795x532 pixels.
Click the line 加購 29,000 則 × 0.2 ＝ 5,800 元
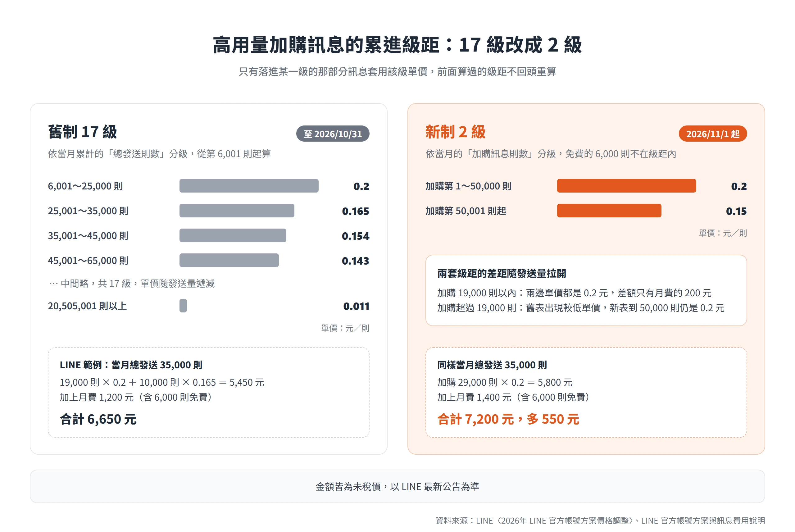504,382
